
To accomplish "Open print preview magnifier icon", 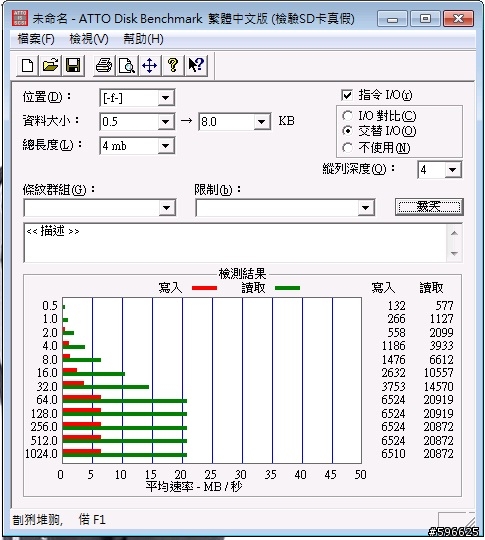I will point(126,65).
